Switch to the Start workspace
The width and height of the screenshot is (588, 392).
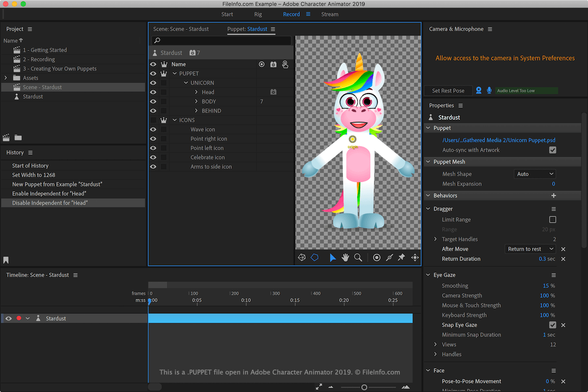227,14
